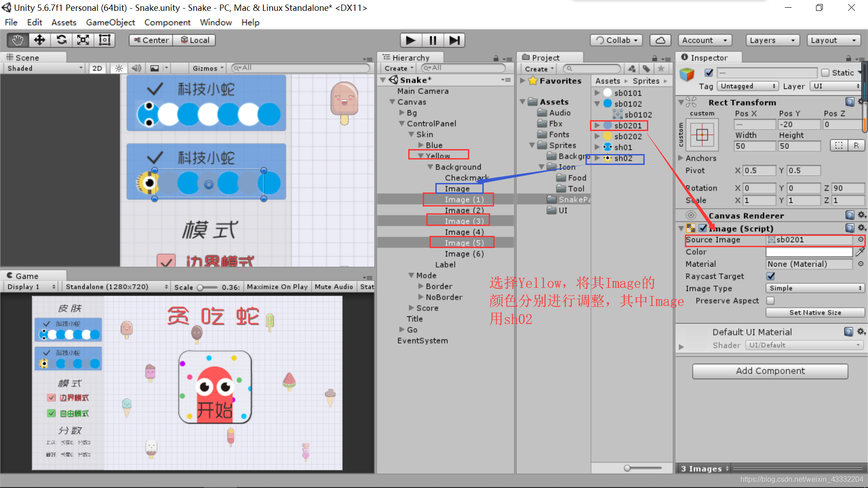Toggle Maximize On Play

pyautogui.click(x=277, y=287)
